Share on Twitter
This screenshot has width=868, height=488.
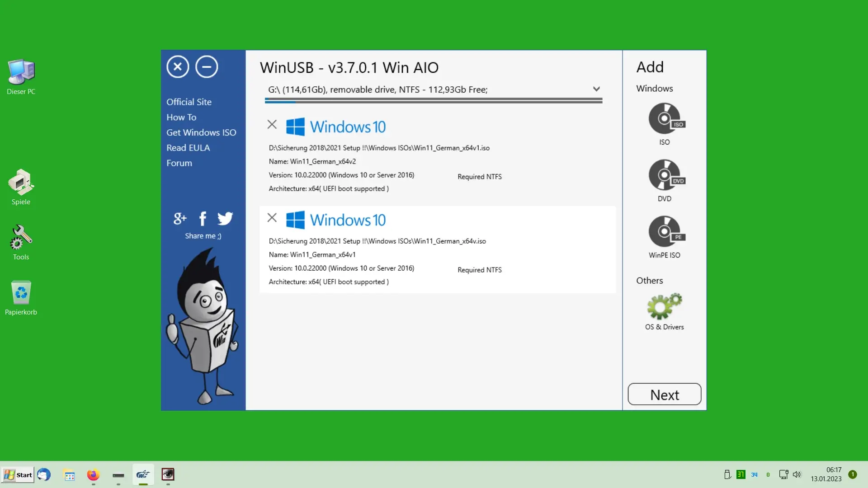coord(225,219)
